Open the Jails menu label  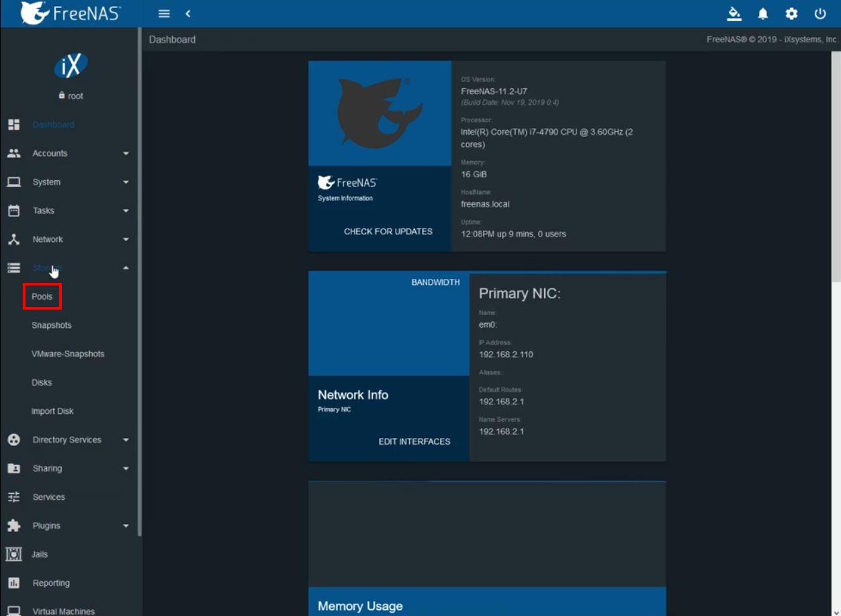[x=40, y=554]
